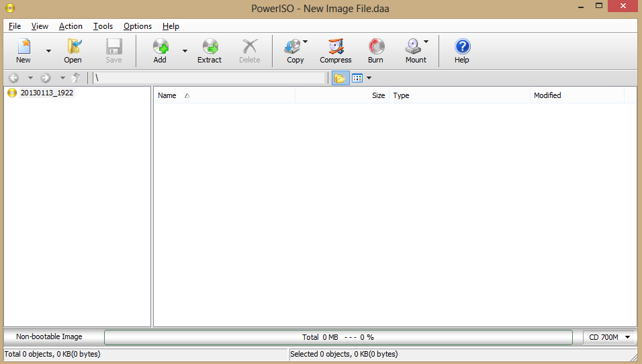
Task: Open the Copy button dropdown arrow
Action: 305,42
